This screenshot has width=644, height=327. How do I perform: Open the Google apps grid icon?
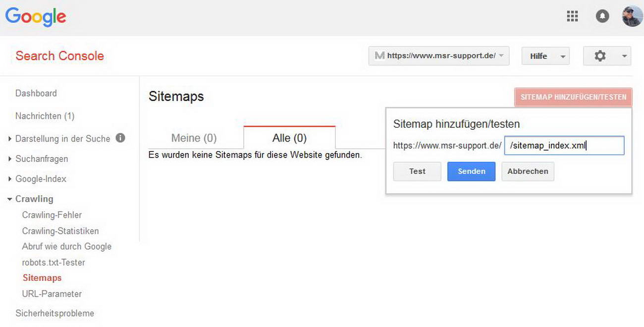coord(572,16)
